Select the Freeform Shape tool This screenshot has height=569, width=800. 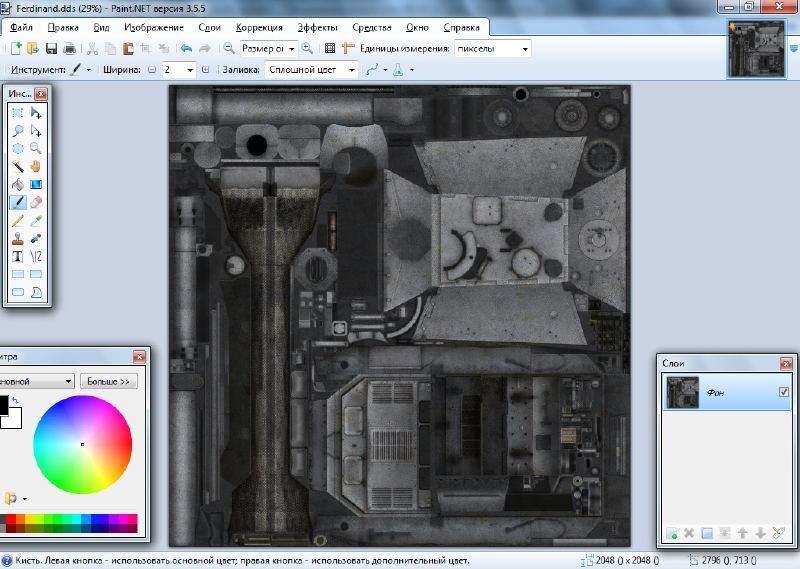tap(36, 292)
